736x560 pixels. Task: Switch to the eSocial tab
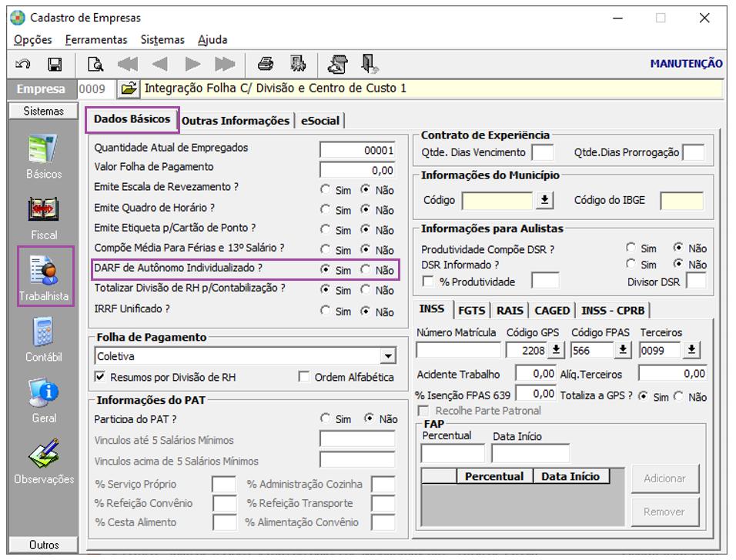pyautogui.click(x=320, y=121)
